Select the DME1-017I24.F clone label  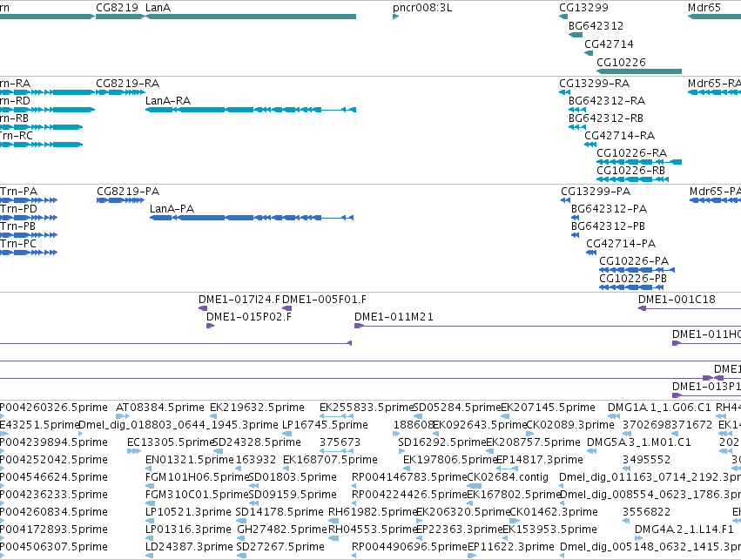tap(239, 300)
